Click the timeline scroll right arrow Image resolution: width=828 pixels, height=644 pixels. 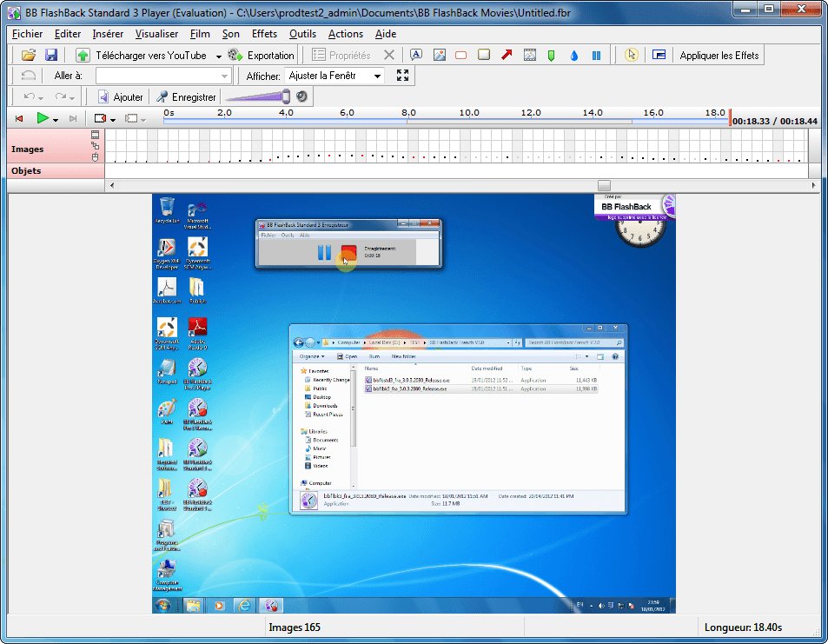[813, 185]
